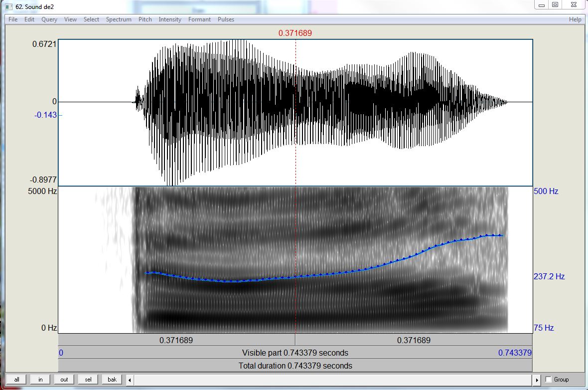
Task: Click the 5000 Hz spectrogram ceiling label
Action: [x=42, y=191]
